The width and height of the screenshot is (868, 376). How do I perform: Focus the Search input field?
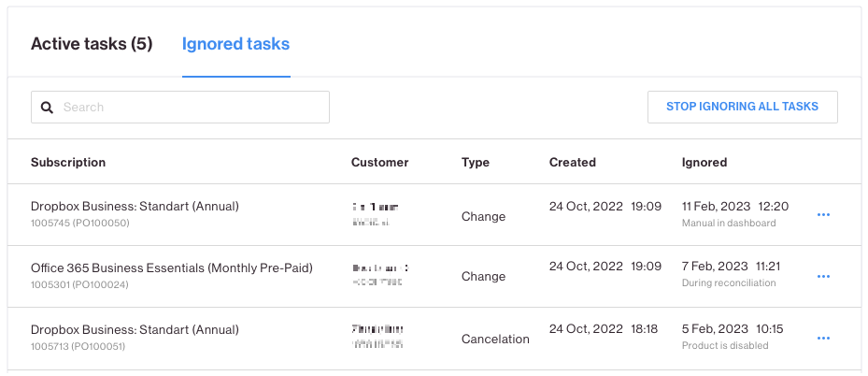180,107
